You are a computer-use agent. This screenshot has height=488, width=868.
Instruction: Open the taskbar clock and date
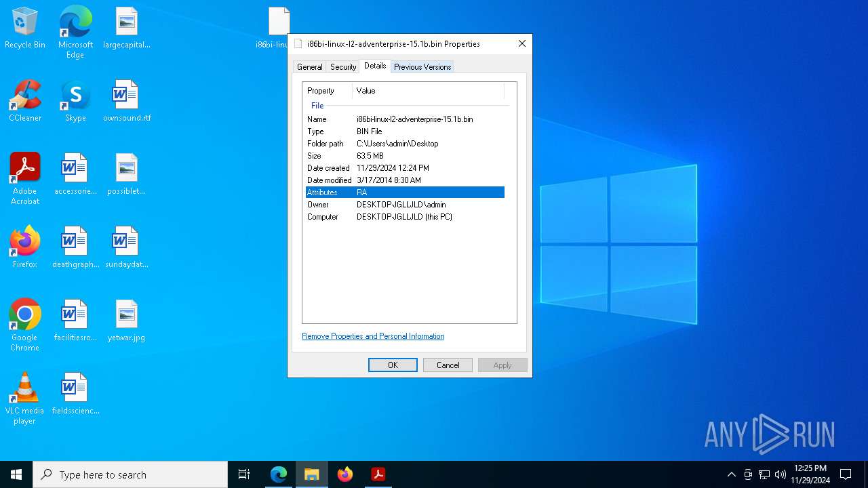coord(810,474)
